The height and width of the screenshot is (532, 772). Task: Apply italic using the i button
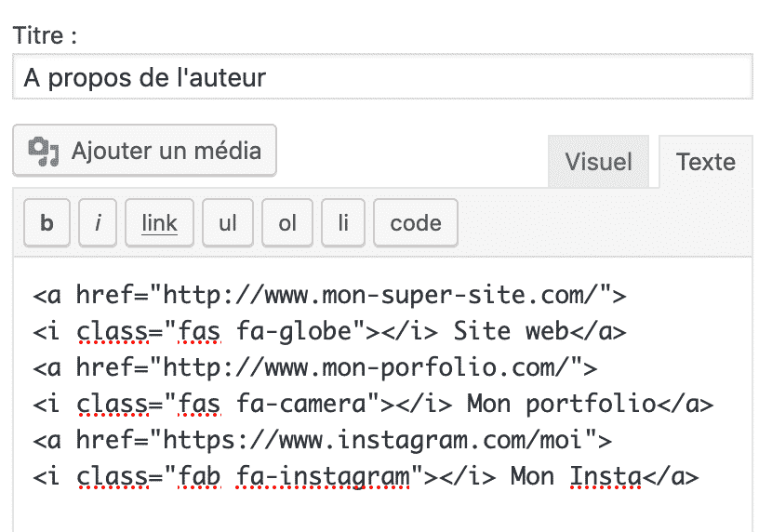click(98, 223)
